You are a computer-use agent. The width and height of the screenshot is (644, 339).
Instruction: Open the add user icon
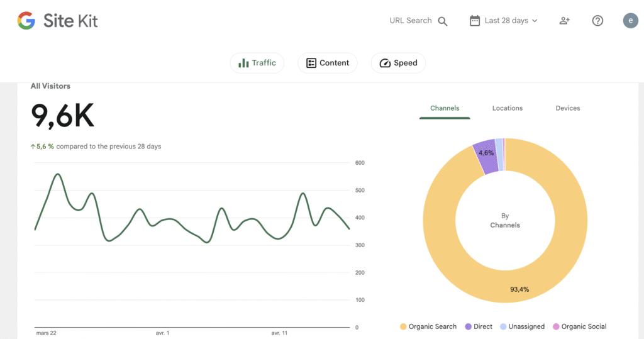(564, 21)
